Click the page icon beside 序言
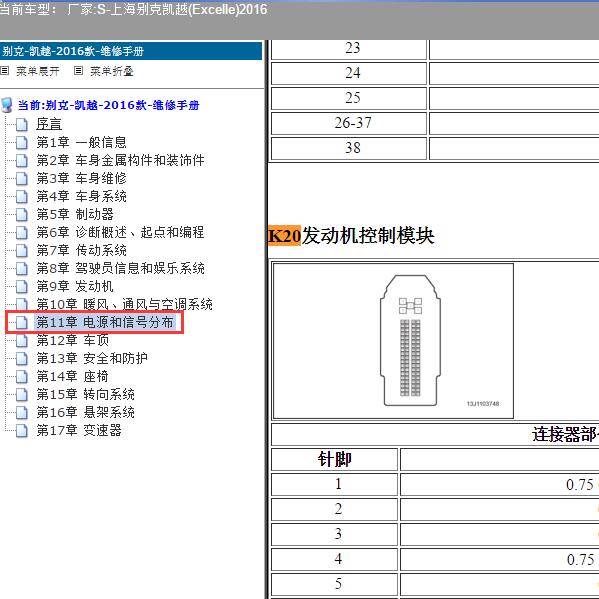 tap(22, 124)
